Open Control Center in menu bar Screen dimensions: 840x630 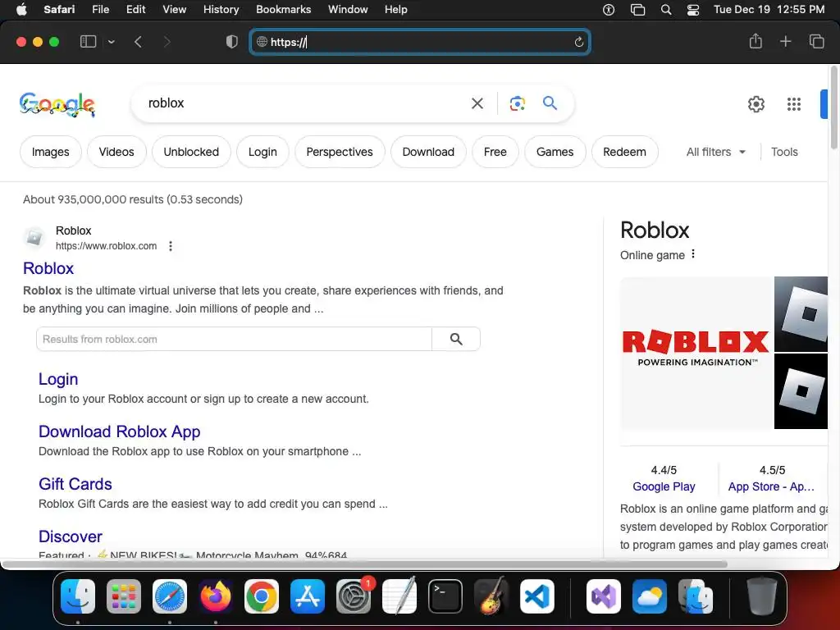click(692, 10)
